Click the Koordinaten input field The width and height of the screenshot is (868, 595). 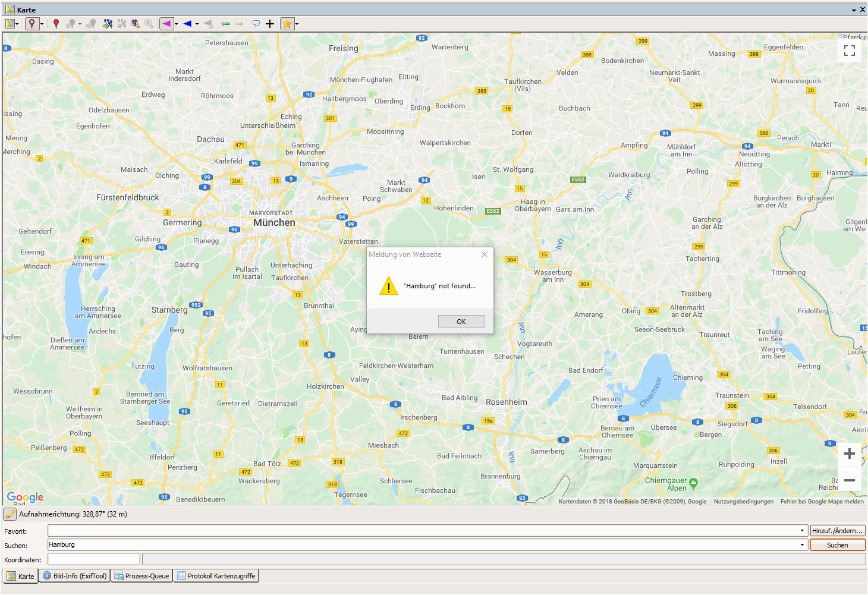point(94,559)
